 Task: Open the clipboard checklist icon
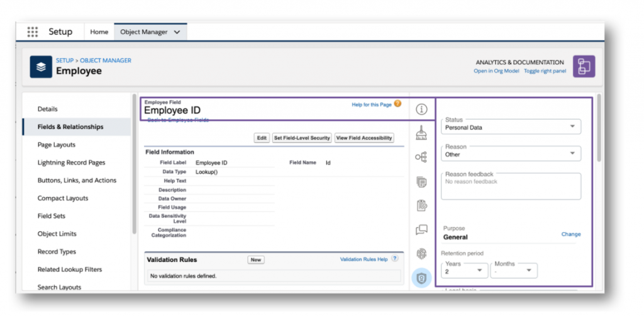421,206
